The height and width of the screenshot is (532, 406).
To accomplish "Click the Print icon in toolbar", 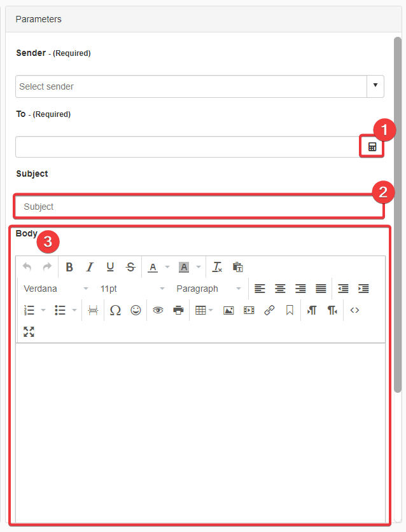I will pyautogui.click(x=178, y=310).
